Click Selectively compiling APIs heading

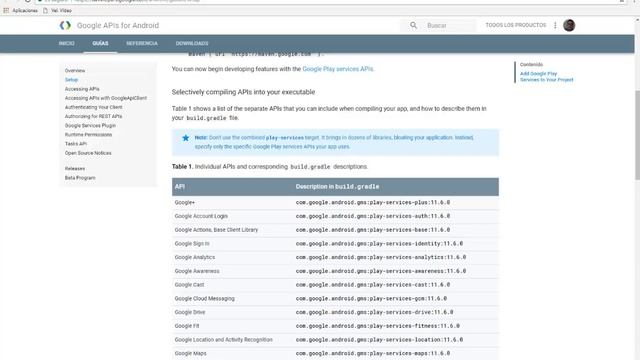(x=243, y=92)
